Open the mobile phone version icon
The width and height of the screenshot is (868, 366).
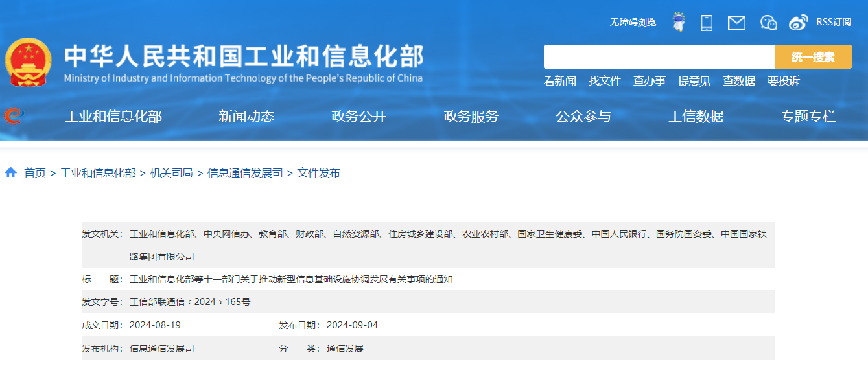[707, 23]
